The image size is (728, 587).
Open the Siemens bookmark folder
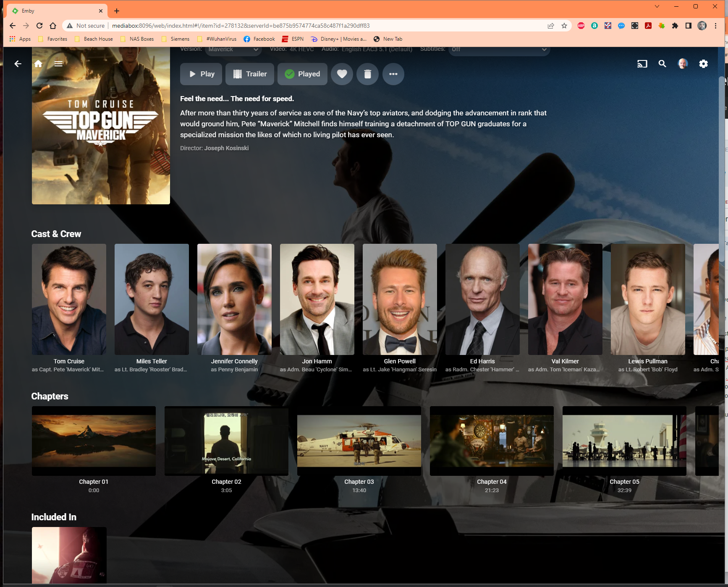(x=175, y=39)
